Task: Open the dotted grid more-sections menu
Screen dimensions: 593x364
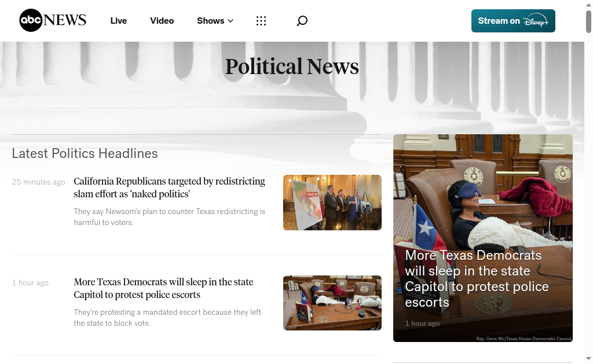Action: click(261, 21)
